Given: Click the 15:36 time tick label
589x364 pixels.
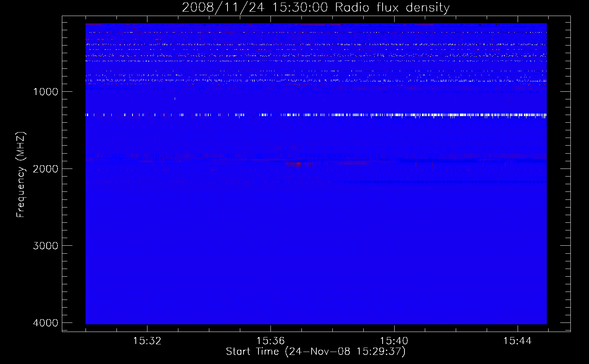Looking at the screenshot, I should tap(270, 341).
